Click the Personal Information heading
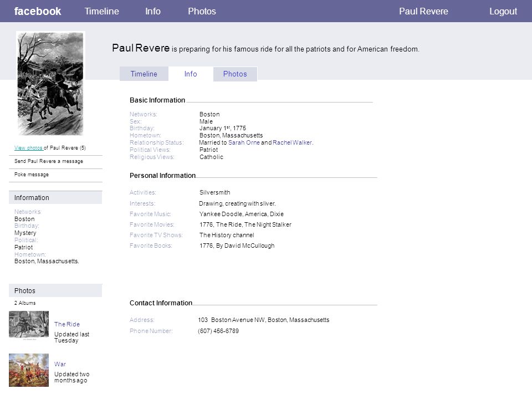Screen dimensions: 532x399 click(x=162, y=176)
